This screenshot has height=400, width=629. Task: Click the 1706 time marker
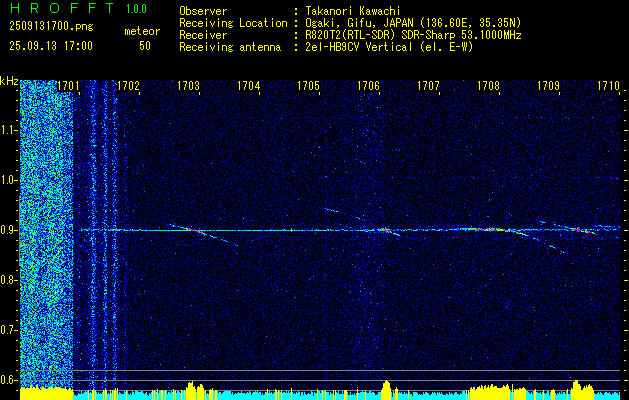click(x=368, y=86)
